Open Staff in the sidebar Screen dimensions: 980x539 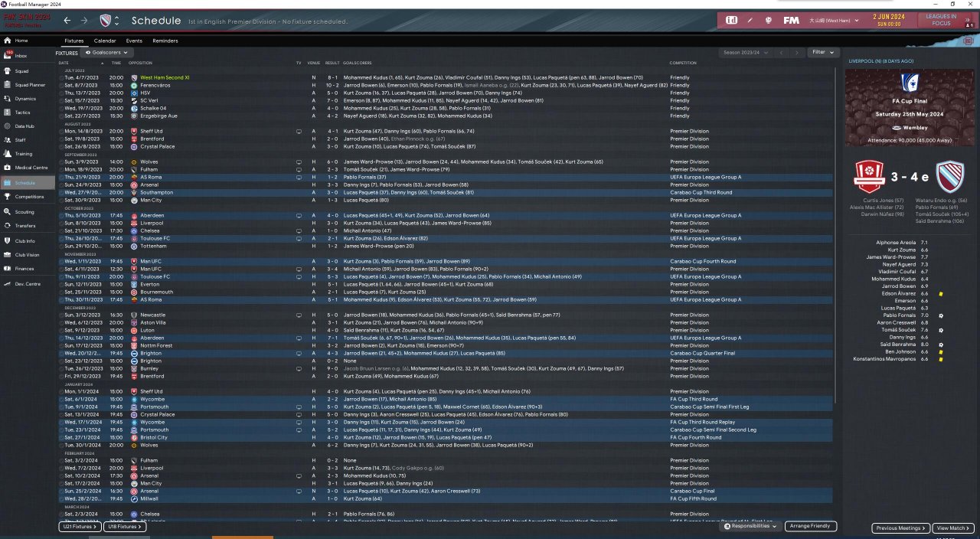(28, 140)
